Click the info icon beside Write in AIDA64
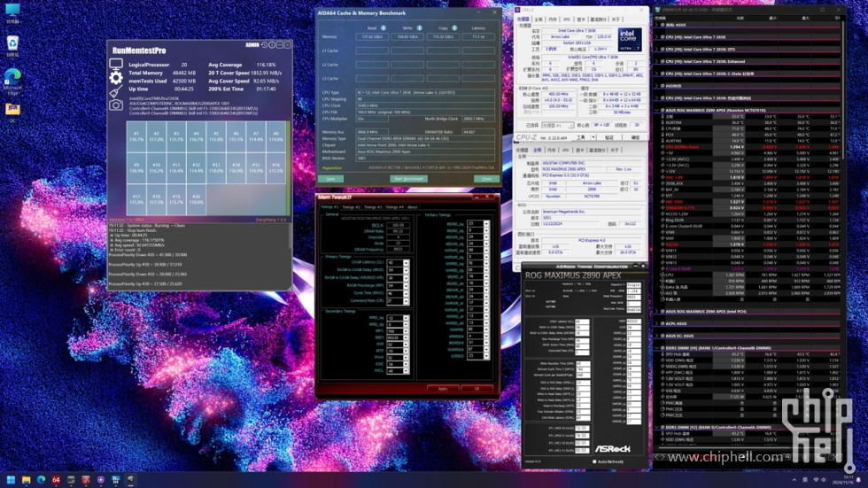The width and height of the screenshot is (868, 488). click(x=419, y=27)
